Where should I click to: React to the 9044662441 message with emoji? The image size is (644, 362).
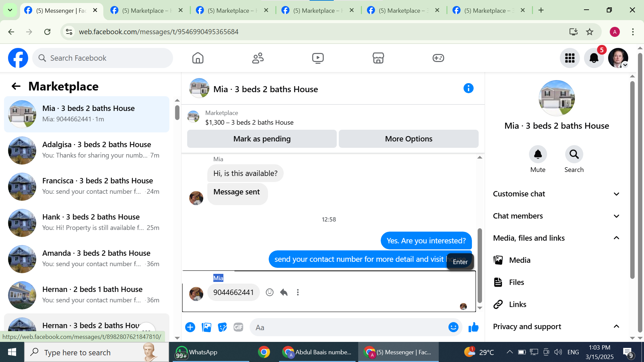click(269, 292)
